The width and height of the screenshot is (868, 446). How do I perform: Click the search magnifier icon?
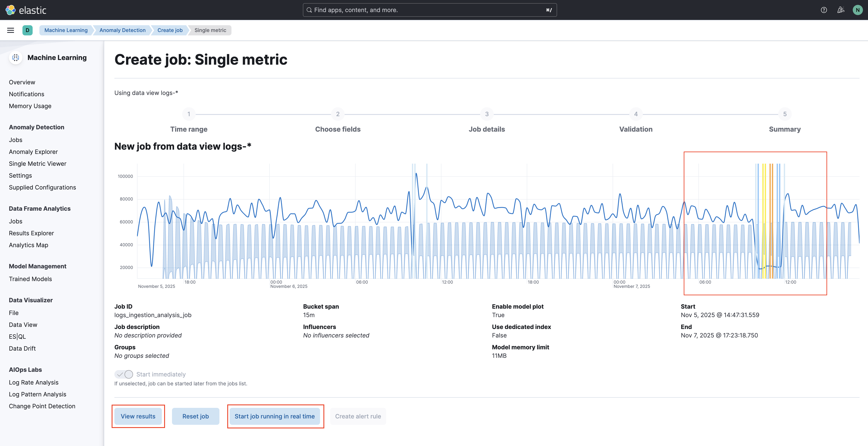coord(309,10)
